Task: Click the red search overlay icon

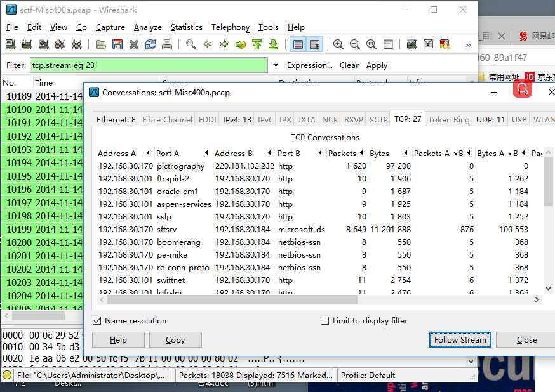Action: coord(523,89)
